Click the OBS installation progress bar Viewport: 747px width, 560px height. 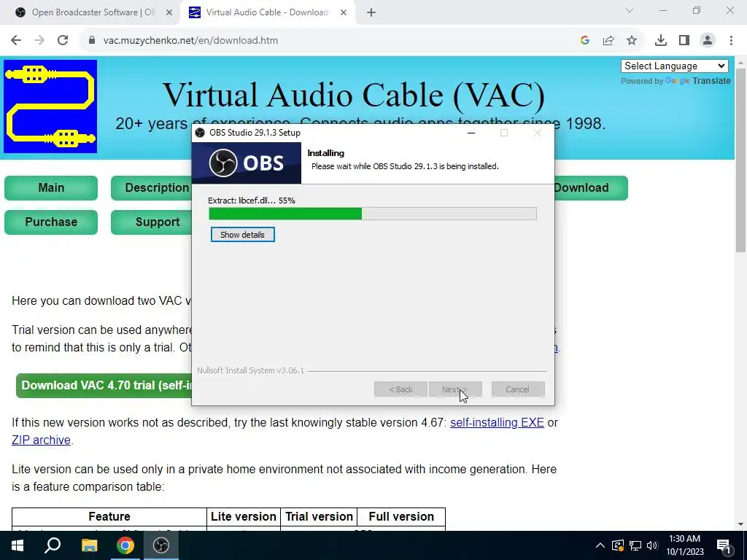[373, 214]
